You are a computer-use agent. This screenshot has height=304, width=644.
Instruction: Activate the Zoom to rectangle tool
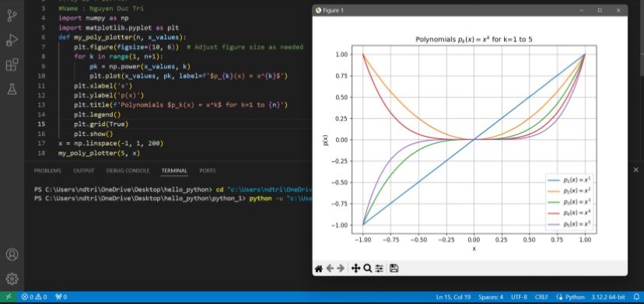(x=368, y=268)
